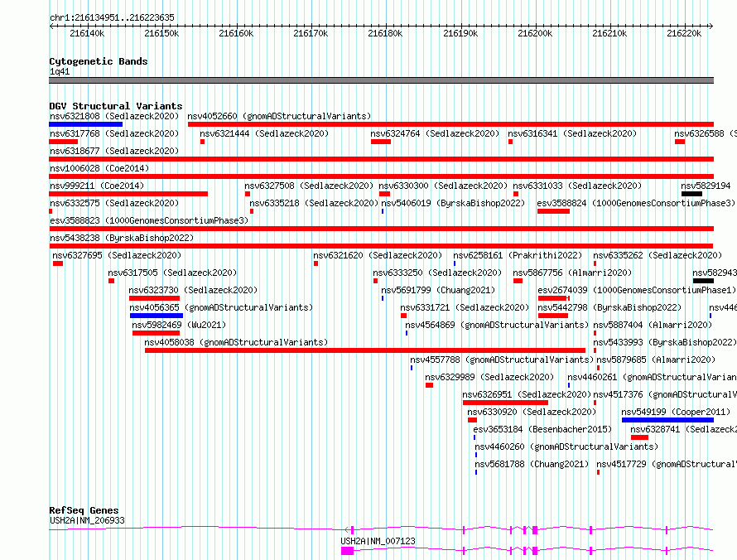Image resolution: width=737 pixels, height=560 pixels.
Task: Open the nsv549199 (Cooper2011) variant
Action: (x=676, y=412)
